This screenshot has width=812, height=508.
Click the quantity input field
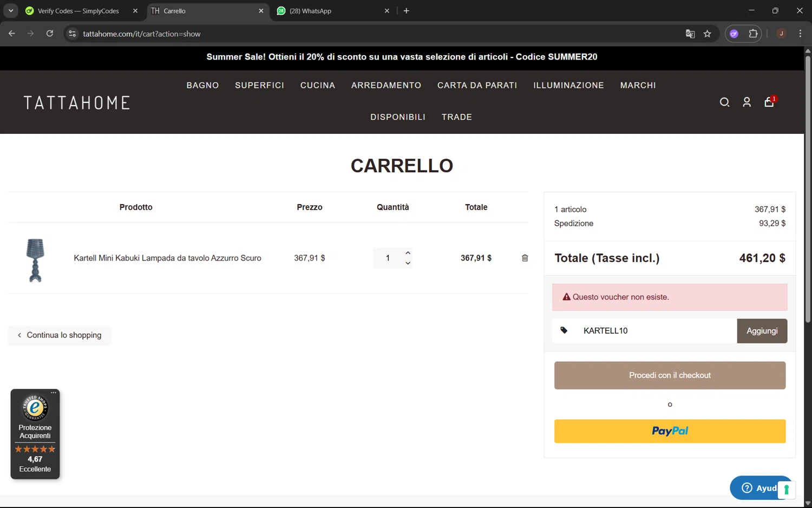[x=388, y=258]
